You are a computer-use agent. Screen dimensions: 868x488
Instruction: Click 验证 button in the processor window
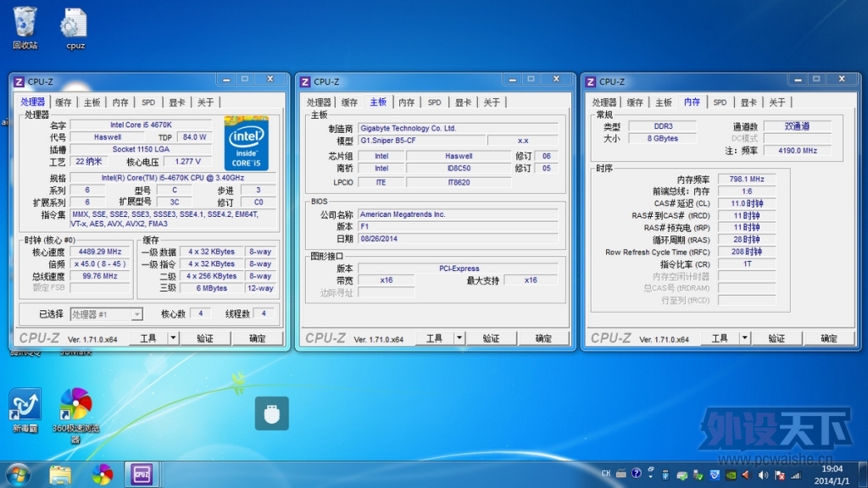[205, 338]
